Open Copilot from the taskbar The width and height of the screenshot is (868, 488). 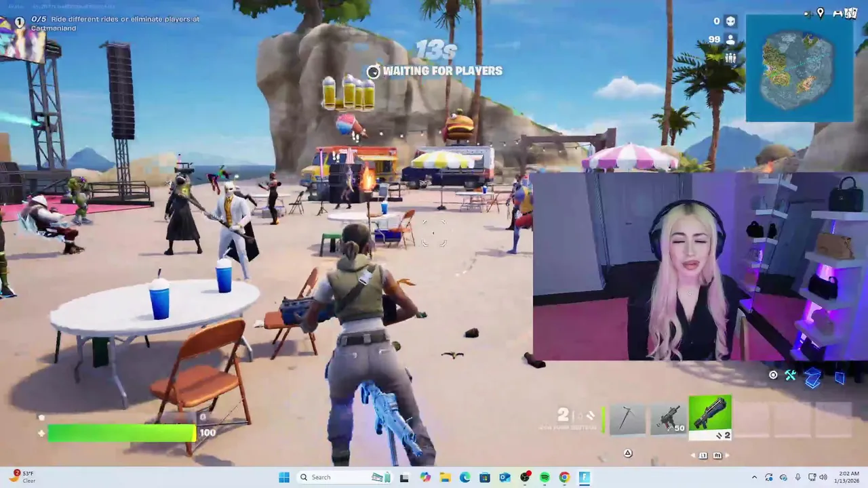pos(425,477)
